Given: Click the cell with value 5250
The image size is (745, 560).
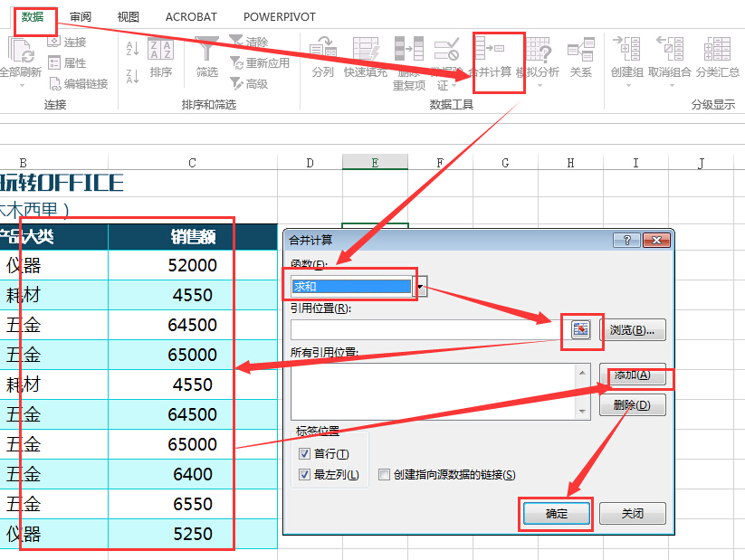Looking at the screenshot, I should 193,534.
